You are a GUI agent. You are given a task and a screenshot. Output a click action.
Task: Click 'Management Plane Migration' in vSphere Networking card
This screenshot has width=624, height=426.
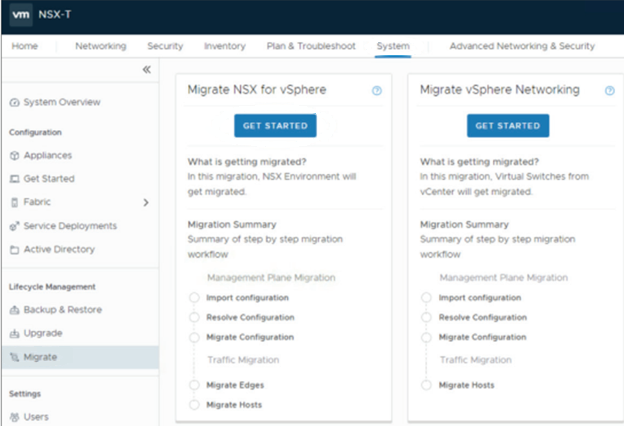503,277
